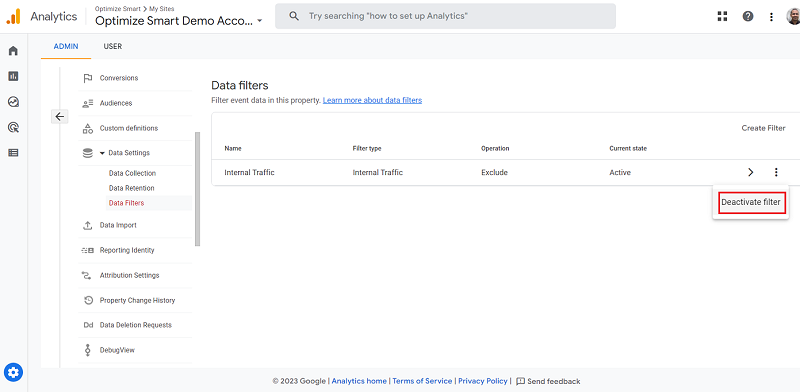Open the Home icon in left rail
Viewport: 800px width, 392px height.
(x=13, y=51)
